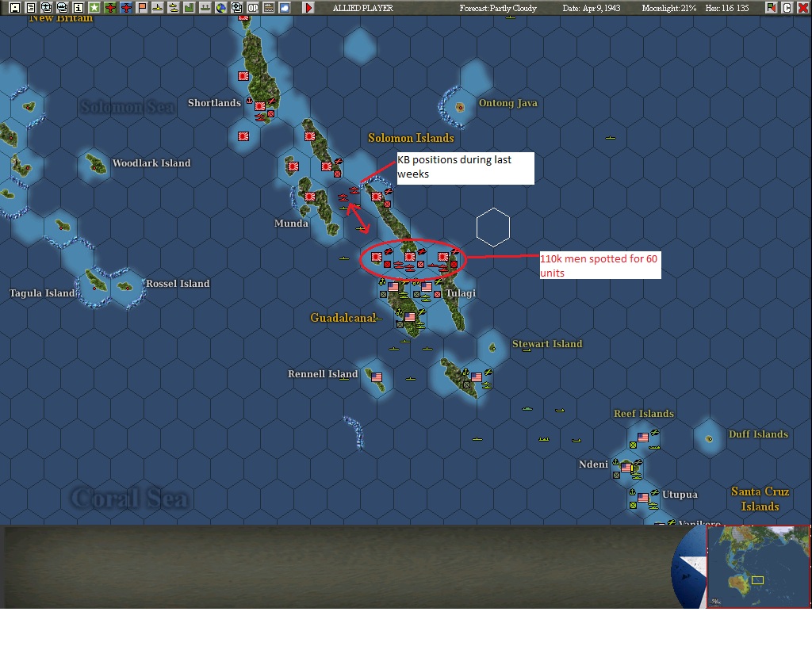Click the globe icon in toolbar
Viewport: 812px width, 646px height.
pyautogui.click(x=221, y=8)
